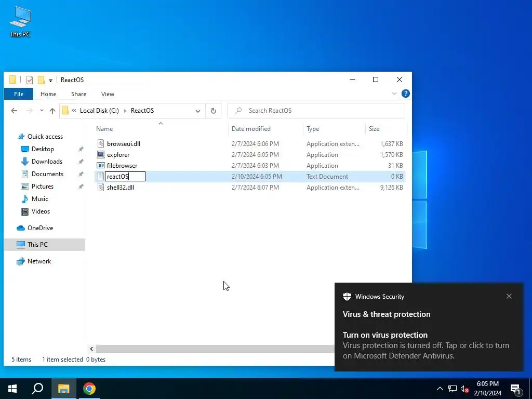Click New folder icon in title bar
The image size is (532, 399).
[x=41, y=79]
